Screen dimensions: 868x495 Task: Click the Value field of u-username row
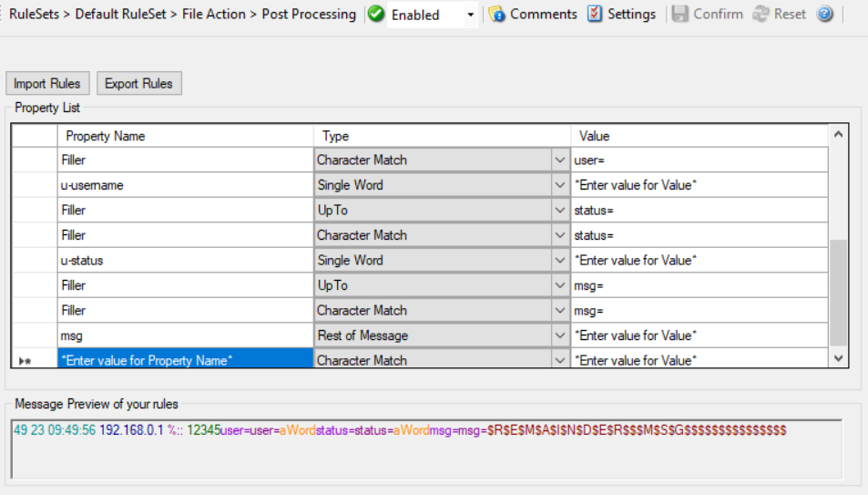[699, 185]
